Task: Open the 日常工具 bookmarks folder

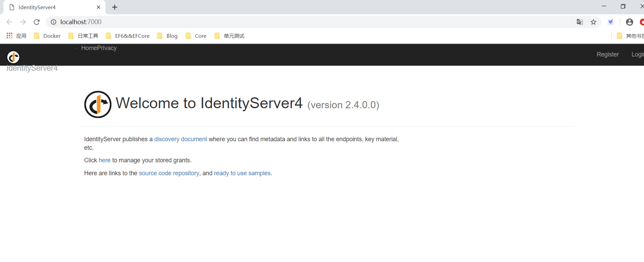Action: click(x=83, y=36)
